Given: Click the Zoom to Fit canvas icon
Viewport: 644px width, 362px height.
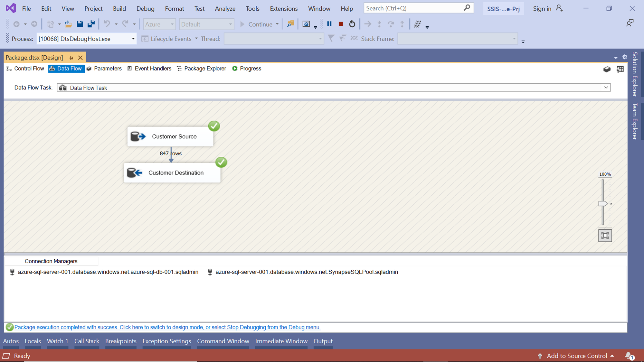Looking at the screenshot, I should [x=605, y=236].
